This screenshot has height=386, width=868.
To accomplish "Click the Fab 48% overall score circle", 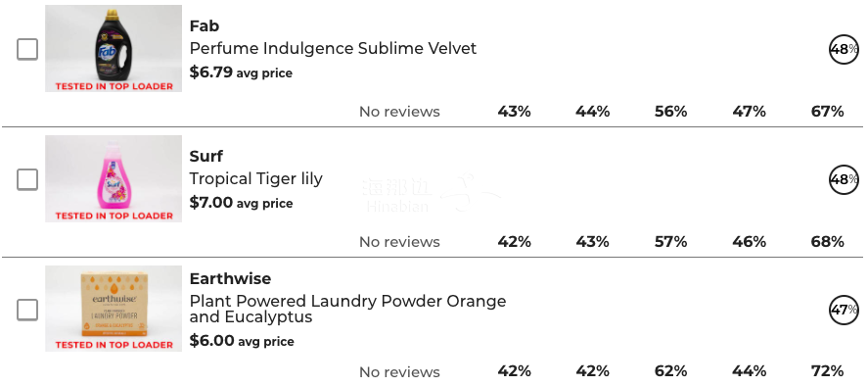I will [x=844, y=49].
